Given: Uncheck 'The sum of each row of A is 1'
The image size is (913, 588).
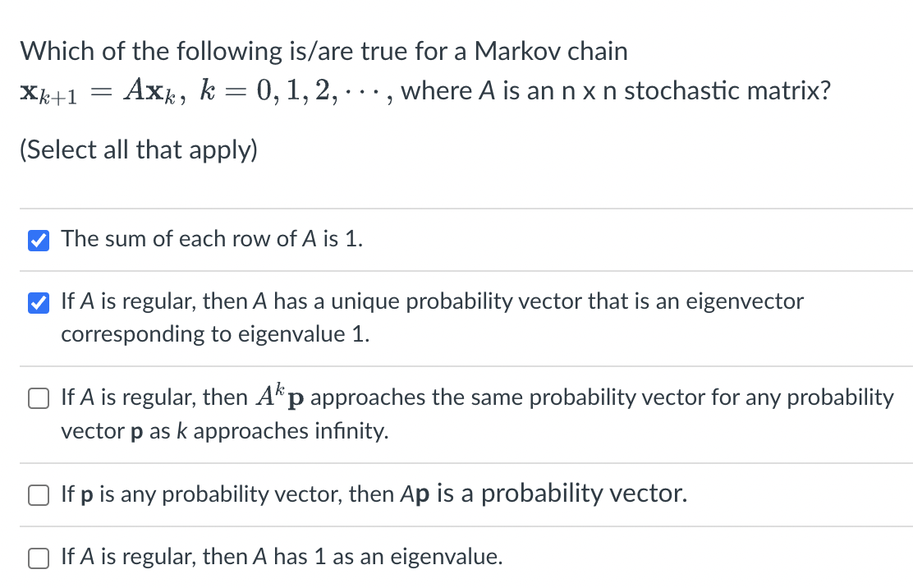Looking at the screenshot, I should point(38,240).
